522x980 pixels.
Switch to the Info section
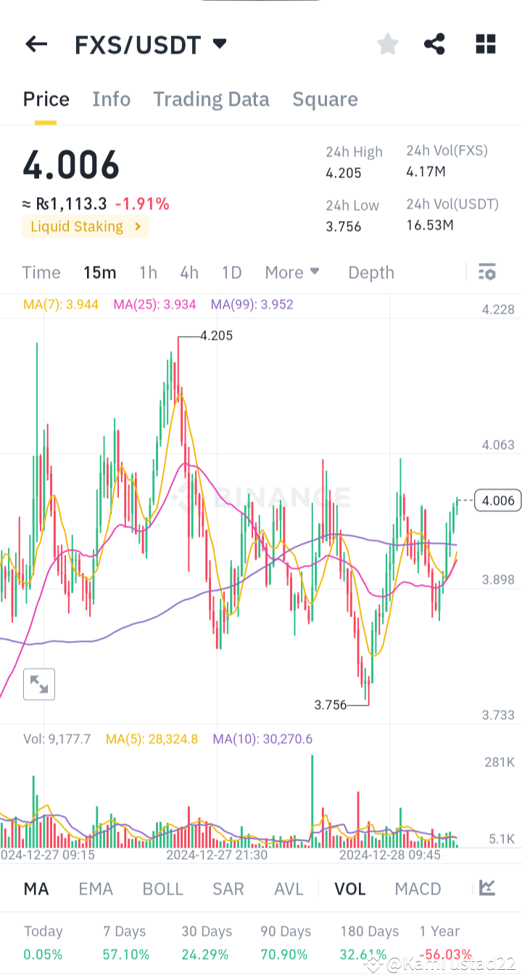click(111, 99)
